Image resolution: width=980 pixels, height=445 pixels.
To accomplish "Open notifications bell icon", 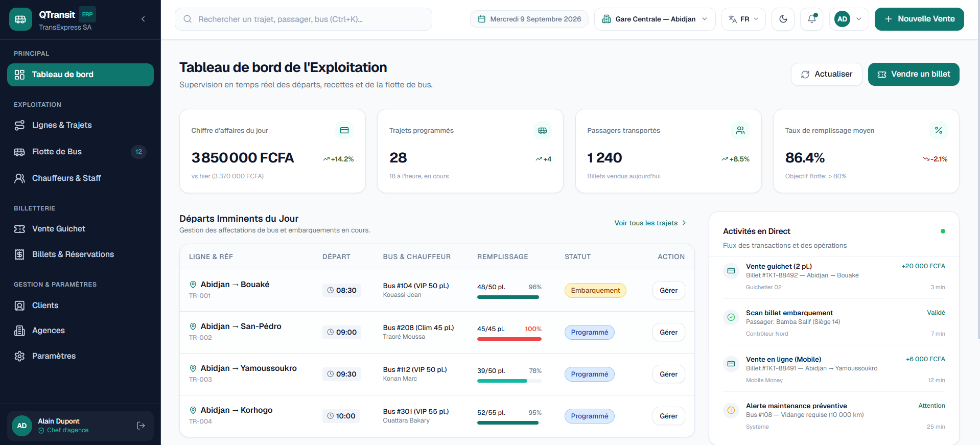I will click(811, 19).
